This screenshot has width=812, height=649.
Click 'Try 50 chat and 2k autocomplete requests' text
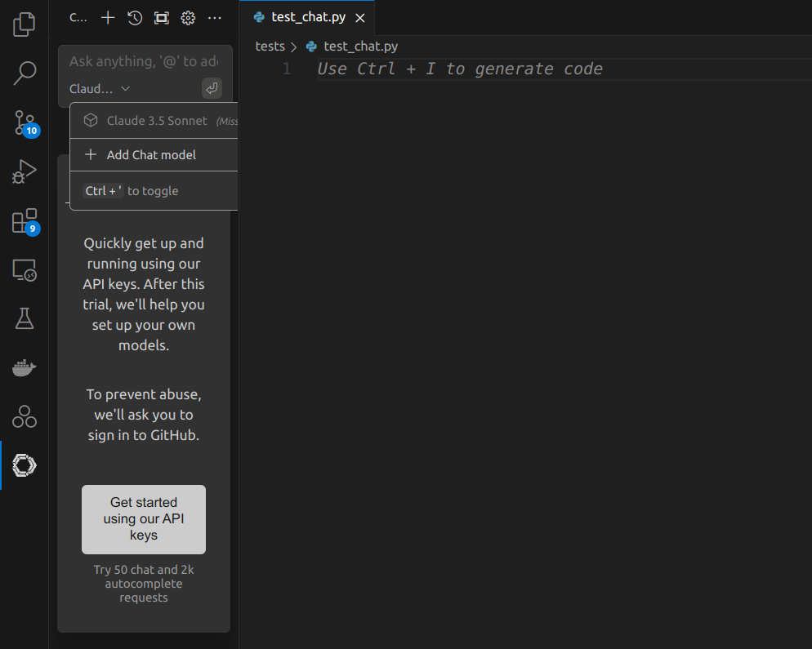point(144,584)
